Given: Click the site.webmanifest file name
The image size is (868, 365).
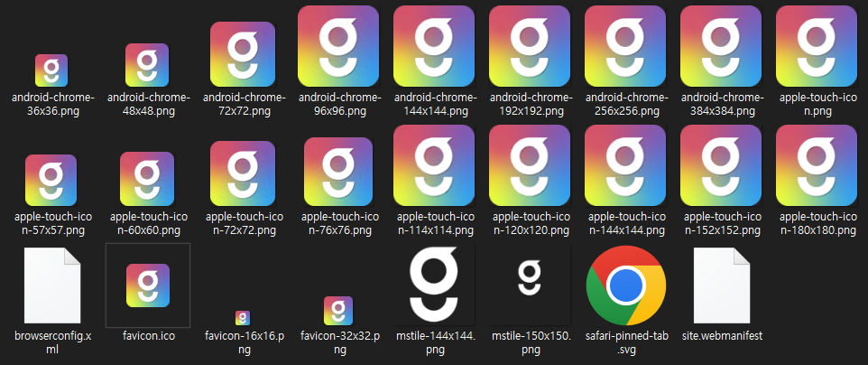Looking at the screenshot, I should (723, 336).
